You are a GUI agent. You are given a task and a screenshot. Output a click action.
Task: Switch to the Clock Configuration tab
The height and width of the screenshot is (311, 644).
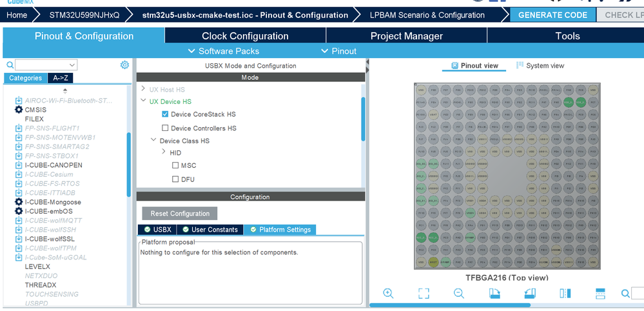click(x=245, y=35)
